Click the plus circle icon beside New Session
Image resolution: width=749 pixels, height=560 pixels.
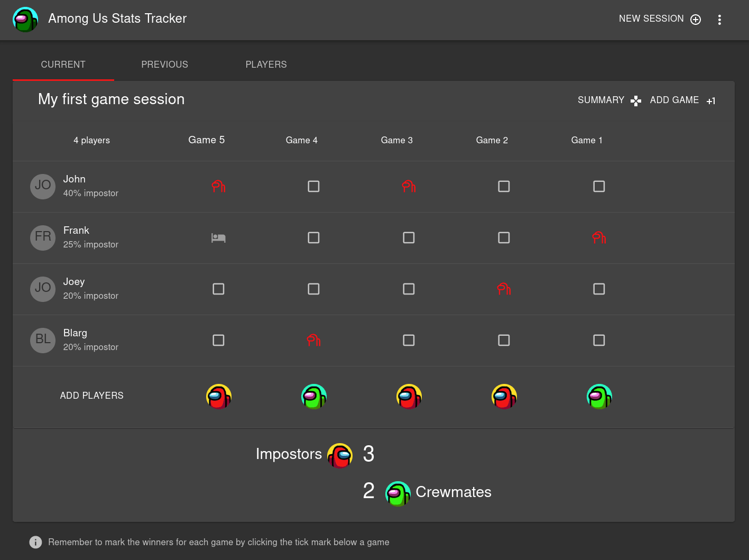[696, 20]
